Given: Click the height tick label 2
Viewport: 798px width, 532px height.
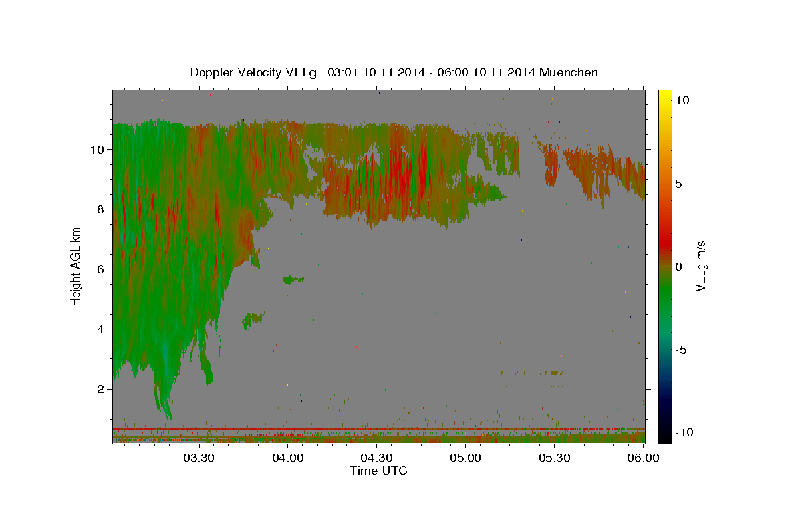Looking at the screenshot, I should point(100,388).
